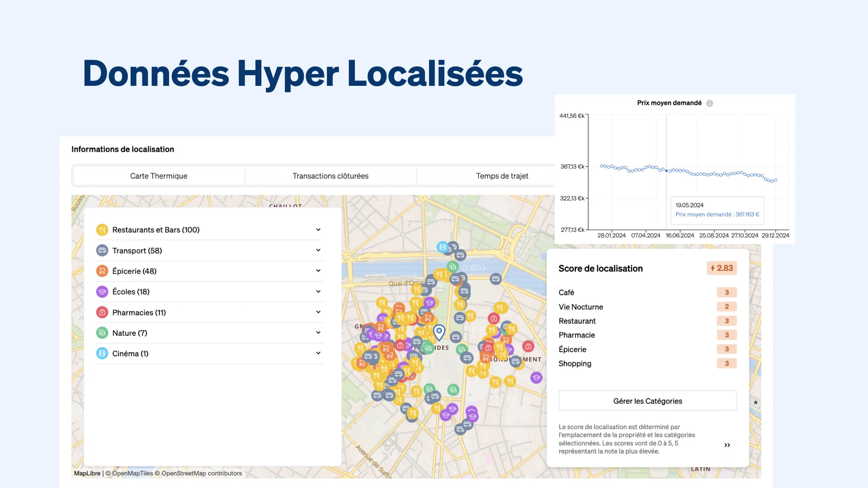Click the Transport bus category icon
Image resolution: width=868 pixels, height=488 pixels.
click(102, 250)
